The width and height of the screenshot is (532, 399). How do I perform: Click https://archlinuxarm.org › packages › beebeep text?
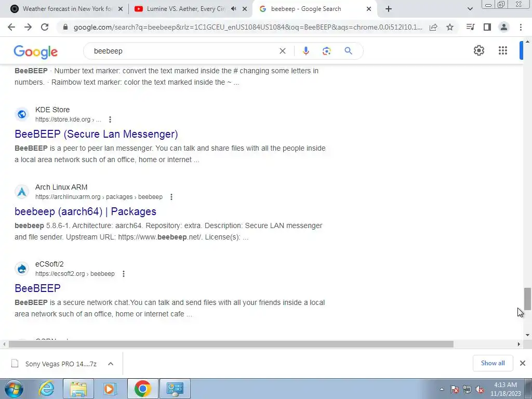tap(99, 197)
